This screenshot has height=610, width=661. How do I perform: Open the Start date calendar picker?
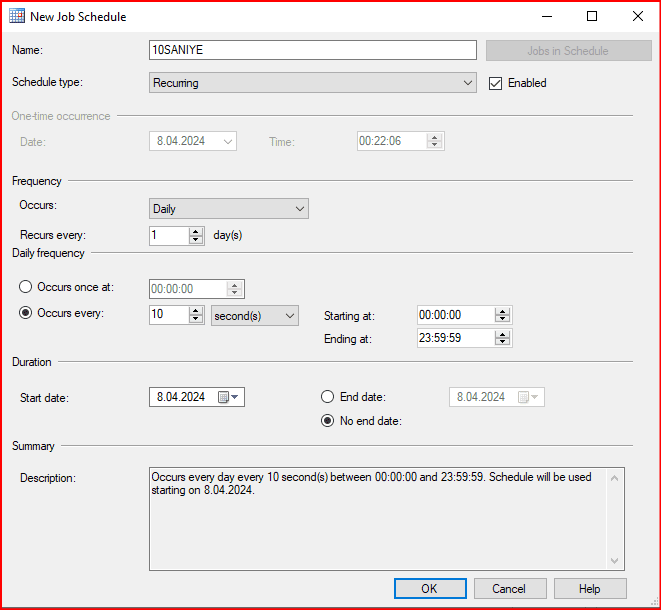pos(228,397)
